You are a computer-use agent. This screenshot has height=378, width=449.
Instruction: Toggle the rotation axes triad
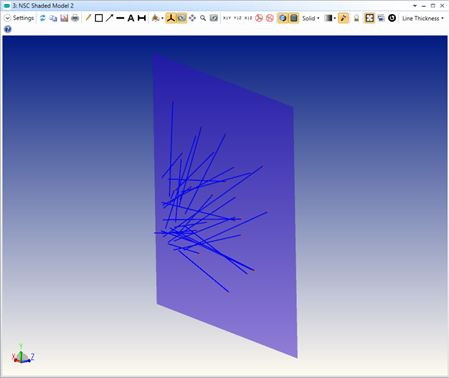171,18
